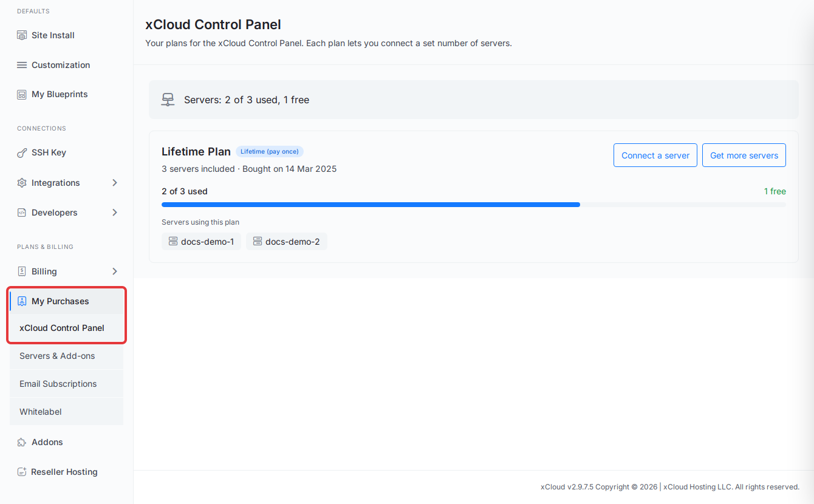Select the xCloud Control Panel submenu item
The width and height of the screenshot is (814, 504).
coord(67,328)
